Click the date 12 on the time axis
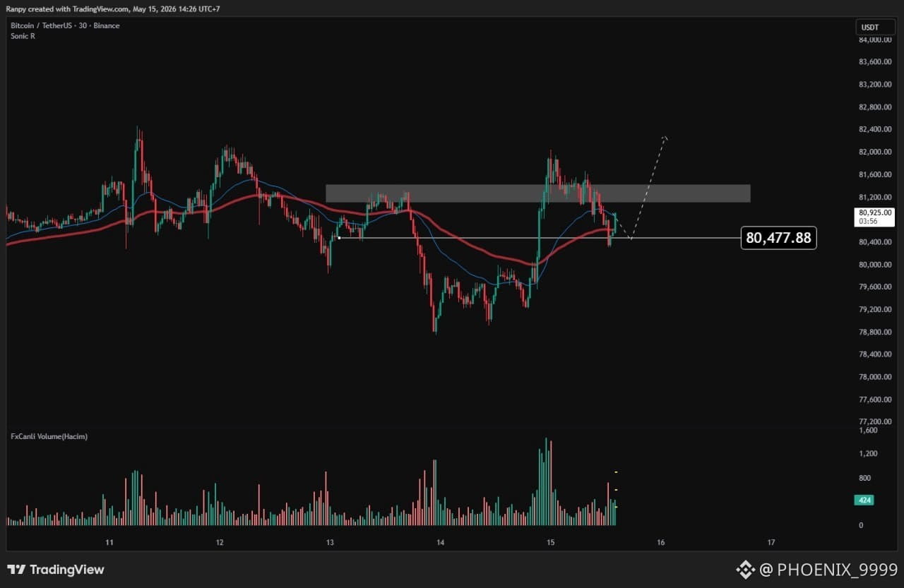 tap(220, 542)
